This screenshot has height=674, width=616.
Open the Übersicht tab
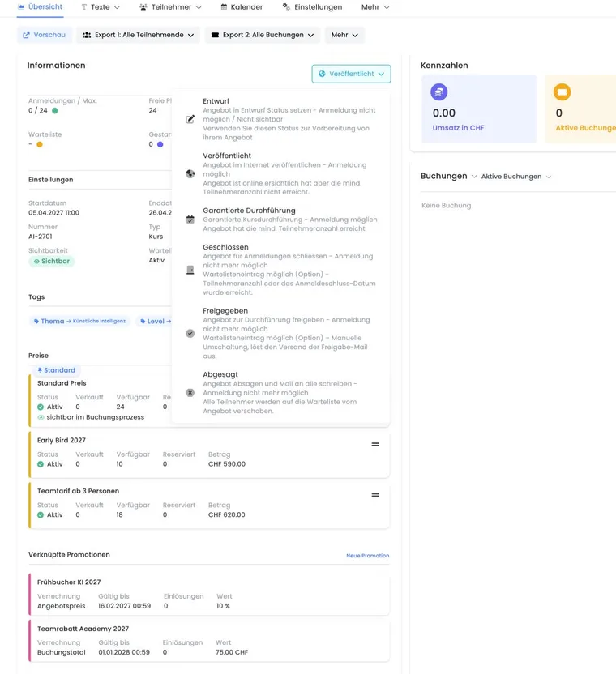(x=40, y=6)
